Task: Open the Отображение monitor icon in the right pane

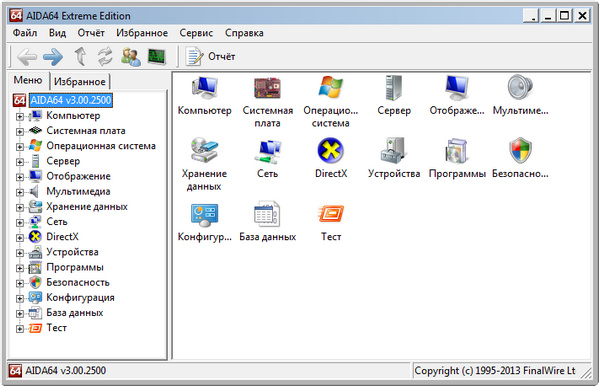Action: pyautogui.click(x=457, y=88)
